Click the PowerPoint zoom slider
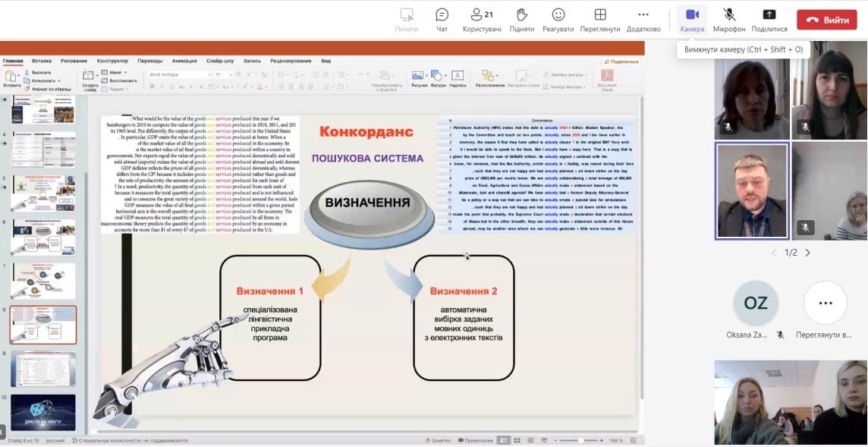Image resolution: width=868 pixels, height=447 pixels. click(x=580, y=440)
